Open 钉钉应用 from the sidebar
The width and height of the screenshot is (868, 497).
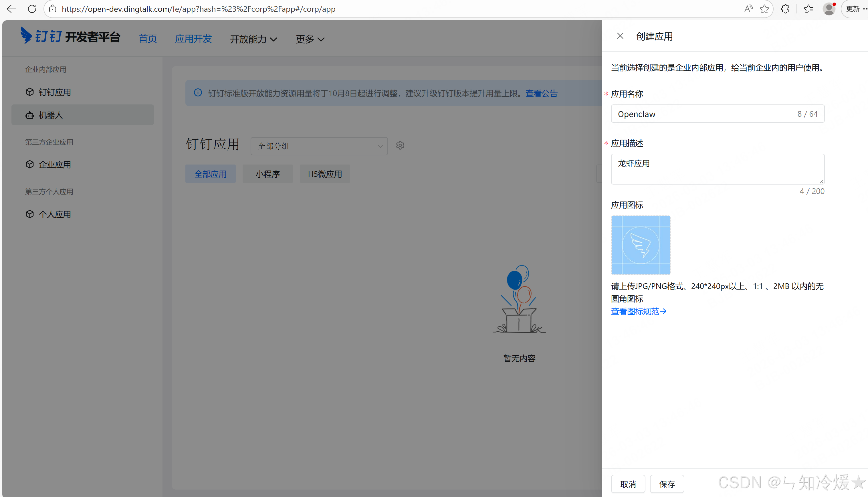55,92
